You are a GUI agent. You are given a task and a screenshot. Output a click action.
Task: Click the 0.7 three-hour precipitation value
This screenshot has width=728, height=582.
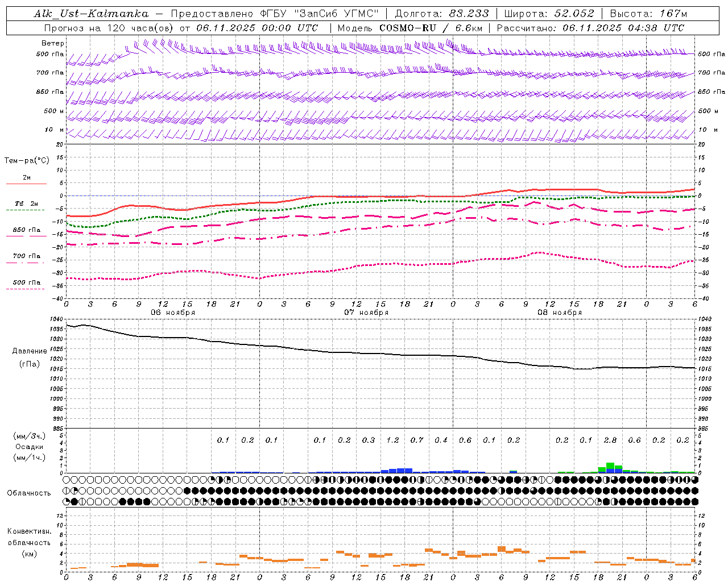click(x=417, y=440)
